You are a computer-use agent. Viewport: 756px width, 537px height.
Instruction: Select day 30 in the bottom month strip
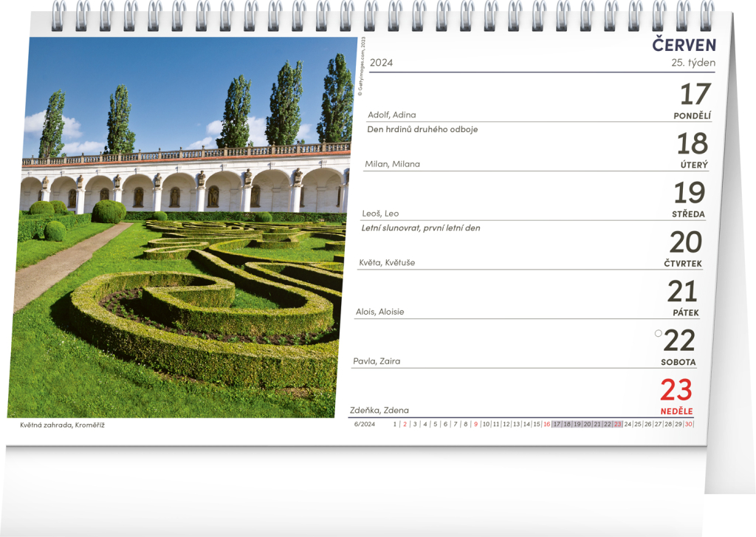688,424
